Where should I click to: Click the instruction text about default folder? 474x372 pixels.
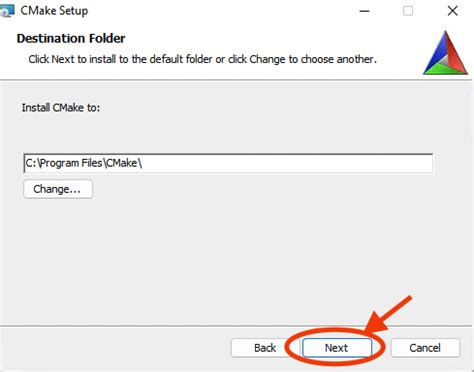202,59
